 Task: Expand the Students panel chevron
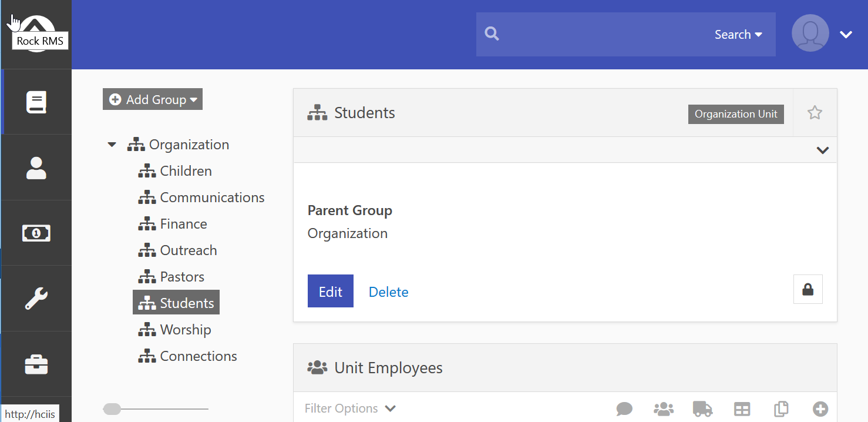pyautogui.click(x=822, y=150)
